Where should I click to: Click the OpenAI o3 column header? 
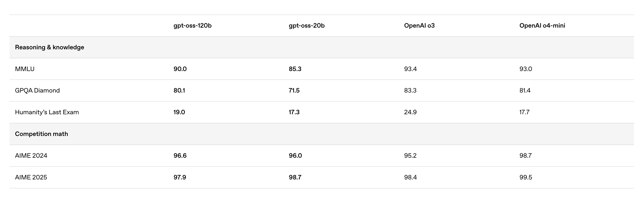click(419, 26)
